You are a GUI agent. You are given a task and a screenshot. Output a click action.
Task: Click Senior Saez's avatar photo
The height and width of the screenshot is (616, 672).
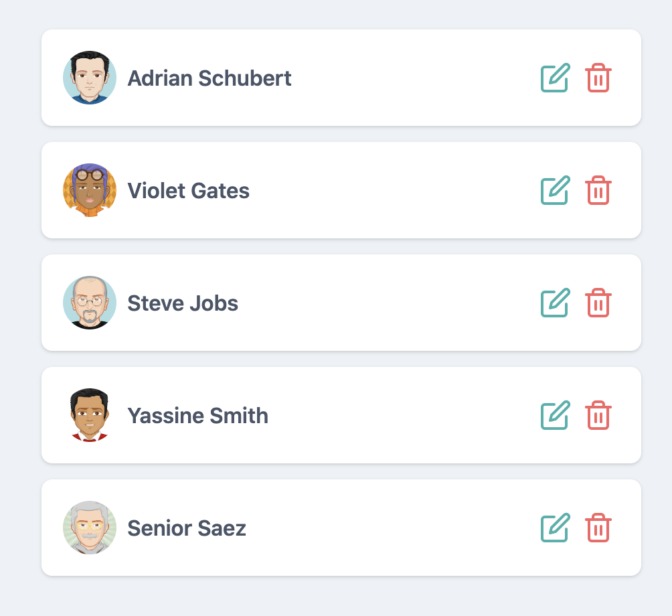click(x=90, y=528)
